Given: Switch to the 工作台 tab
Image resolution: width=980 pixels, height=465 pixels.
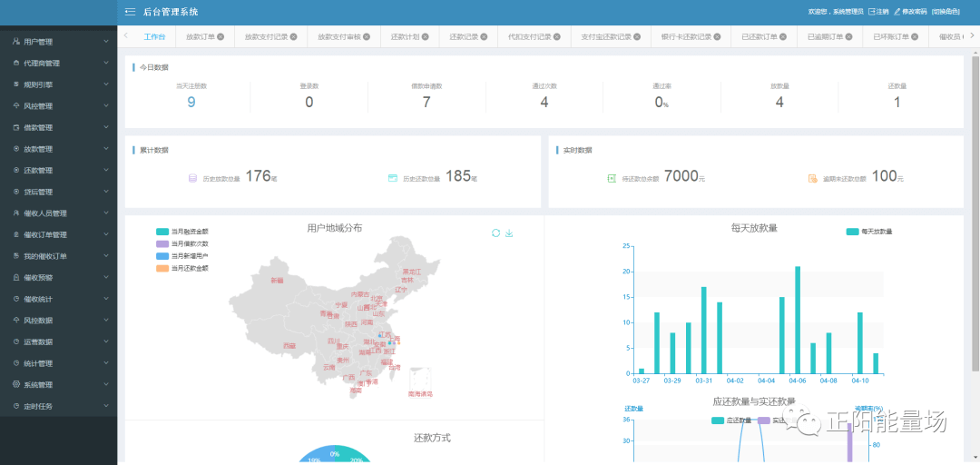Looking at the screenshot, I should tap(154, 37).
